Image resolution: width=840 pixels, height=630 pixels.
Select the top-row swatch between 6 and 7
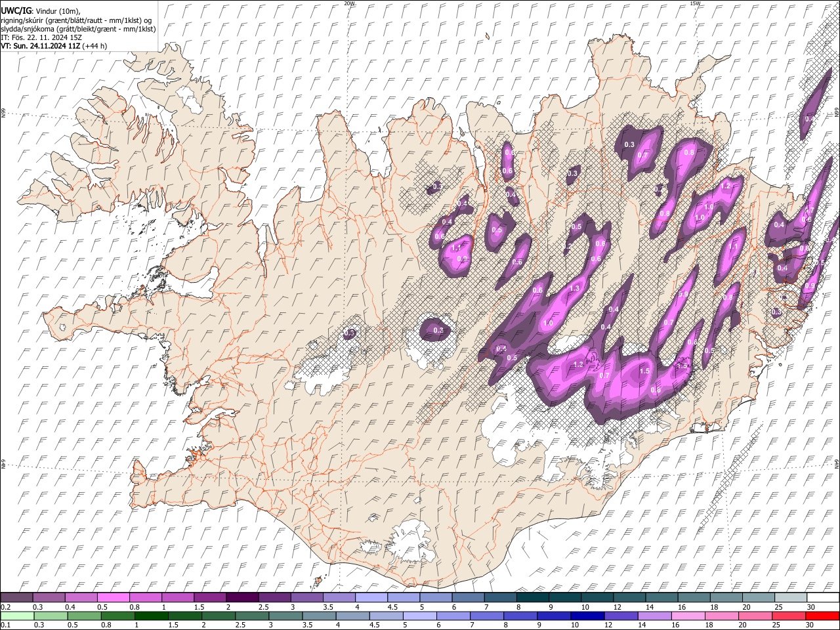coord(467,597)
